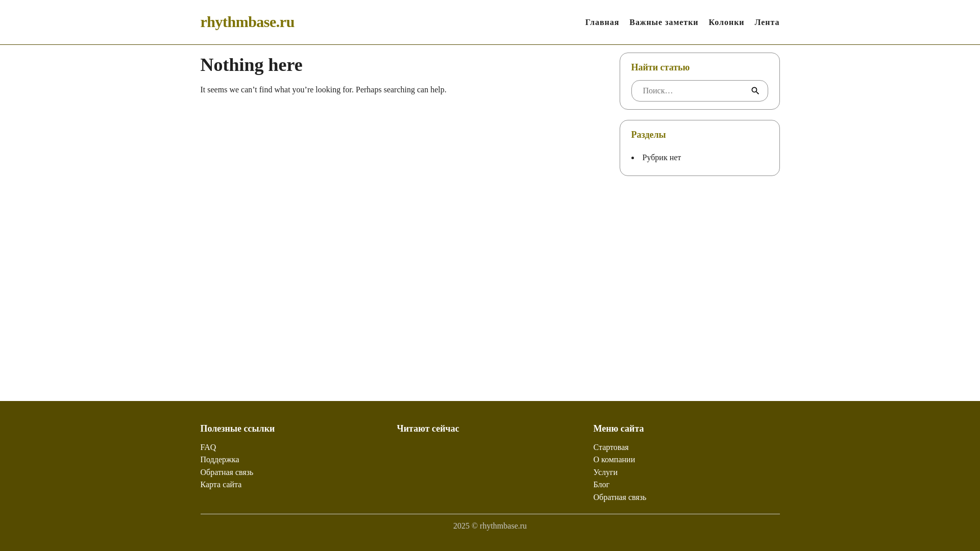
Task: Go to Главная in top menu
Action: pos(602,22)
